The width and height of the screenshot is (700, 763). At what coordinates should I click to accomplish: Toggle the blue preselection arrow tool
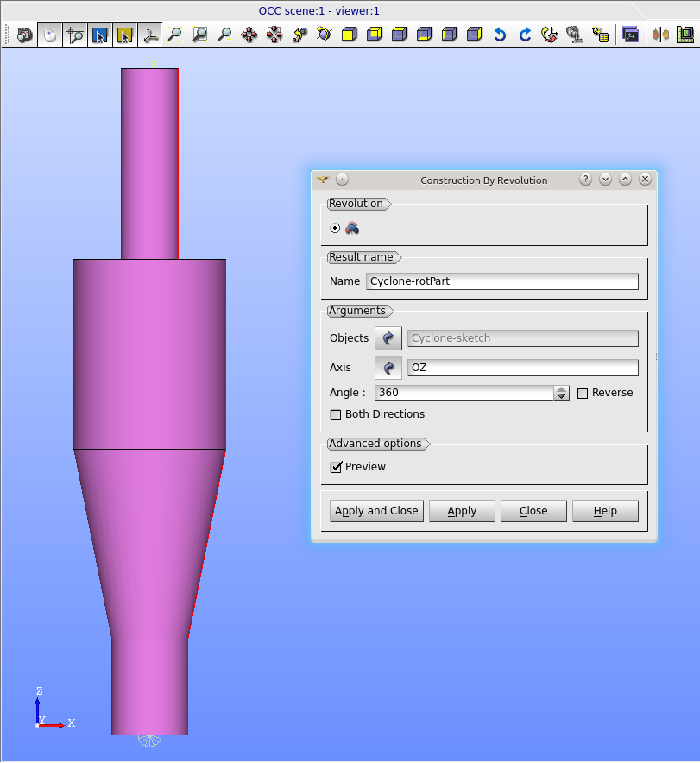click(x=100, y=35)
